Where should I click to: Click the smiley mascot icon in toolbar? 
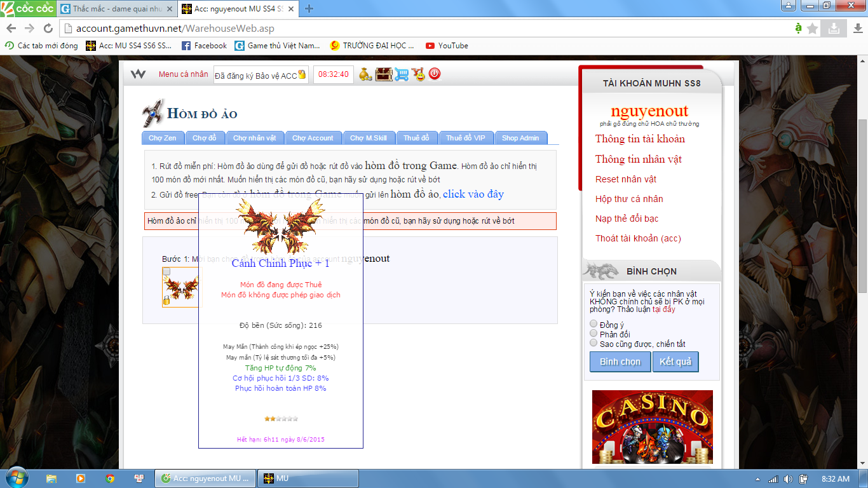point(418,74)
